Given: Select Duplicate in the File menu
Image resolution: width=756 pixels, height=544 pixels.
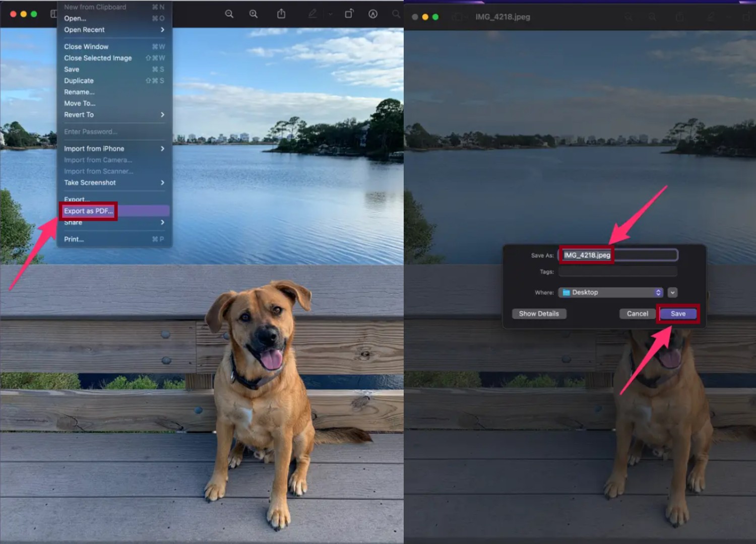Looking at the screenshot, I should coord(79,81).
